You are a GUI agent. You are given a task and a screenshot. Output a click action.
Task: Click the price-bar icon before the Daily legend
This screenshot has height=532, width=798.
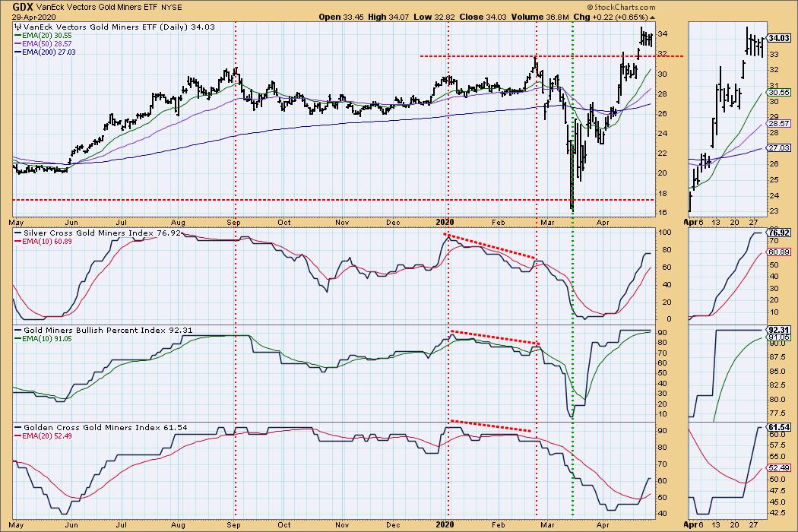click(x=17, y=27)
